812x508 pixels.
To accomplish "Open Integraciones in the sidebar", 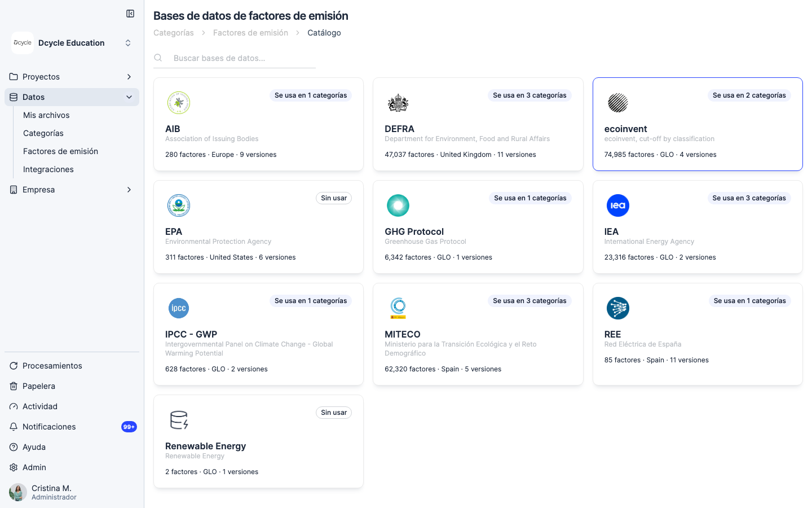I will click(x=48, y=169).
